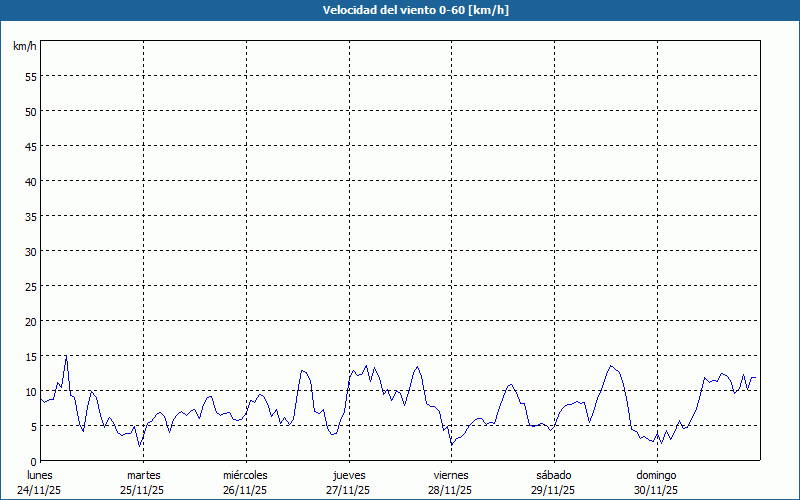This screenshot has height=500, width=800.
Task: Click the chart title 'Velocidad del viento 0-60'
Action: tap(400, 11)
